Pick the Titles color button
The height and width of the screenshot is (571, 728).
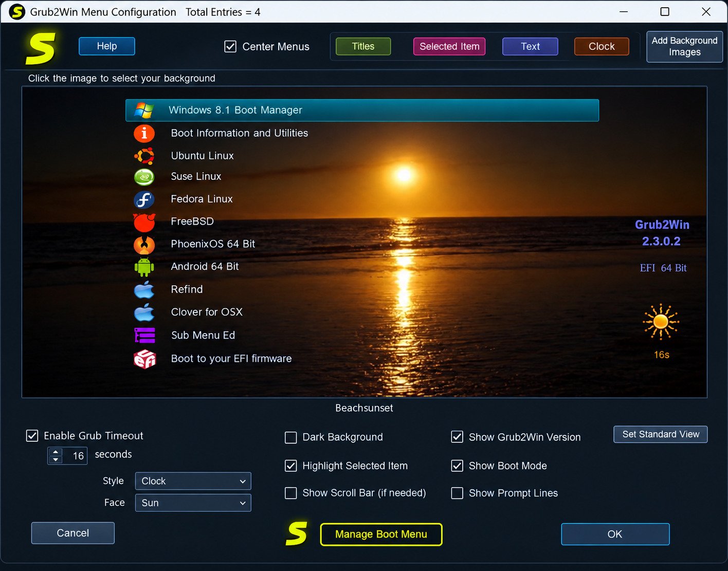point(363,46)
